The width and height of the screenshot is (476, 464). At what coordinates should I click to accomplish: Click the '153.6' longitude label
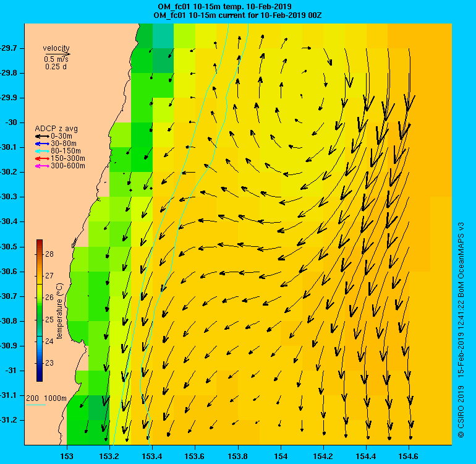195,456
